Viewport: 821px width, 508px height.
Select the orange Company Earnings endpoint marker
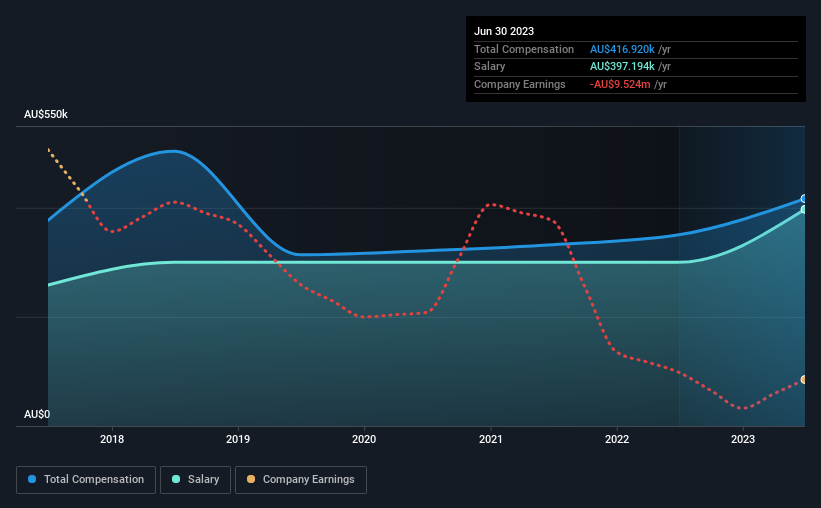pyautogui.click(x=804, y=380)
